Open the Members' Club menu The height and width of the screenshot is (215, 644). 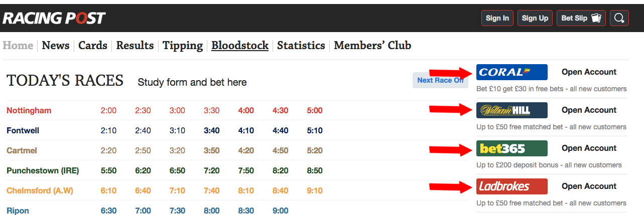click(x=372, y=46)
